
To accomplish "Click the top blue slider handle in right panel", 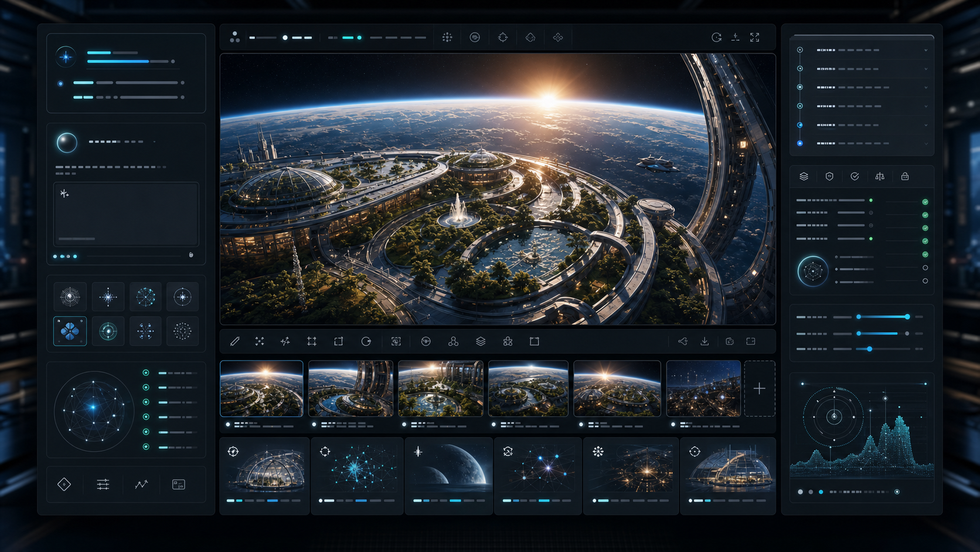I will pyautogui.click(x=907, y=317).
